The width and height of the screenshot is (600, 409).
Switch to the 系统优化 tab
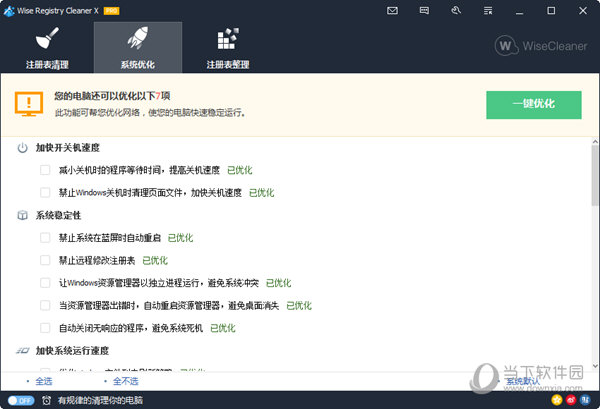pos(138,47)
